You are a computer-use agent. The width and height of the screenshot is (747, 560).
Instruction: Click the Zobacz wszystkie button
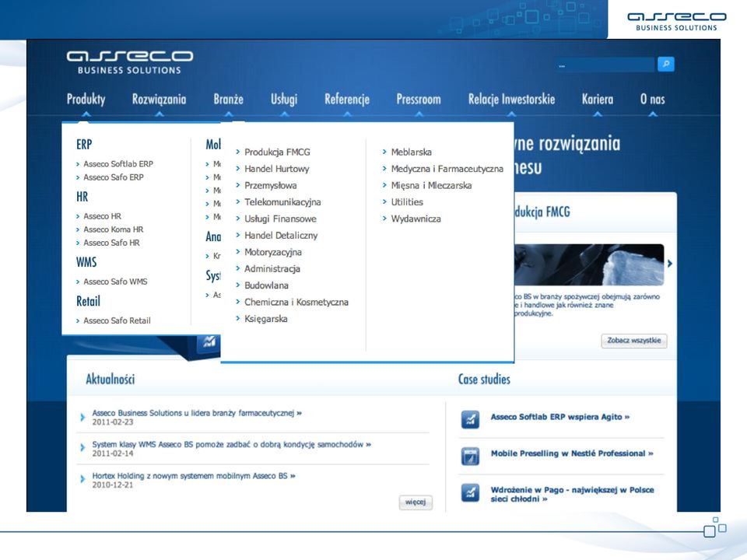[634, 341]
